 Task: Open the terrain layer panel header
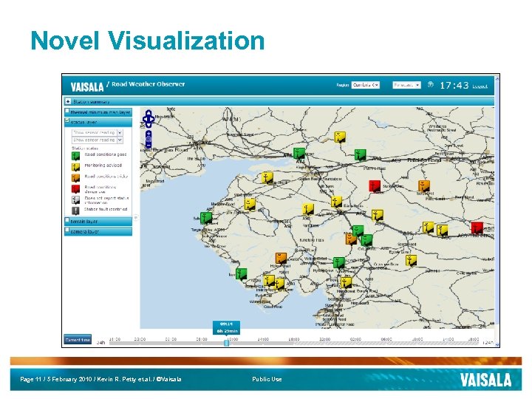coord(98,221)
